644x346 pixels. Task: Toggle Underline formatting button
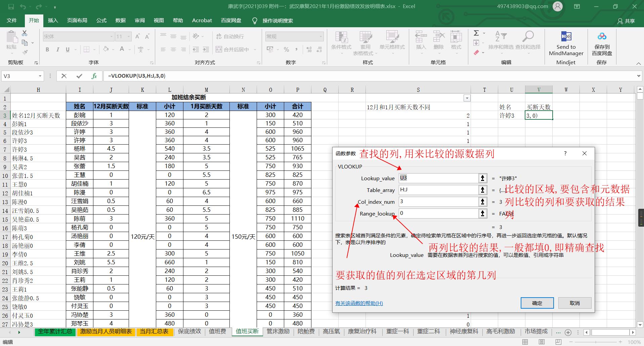coord(68,49)
